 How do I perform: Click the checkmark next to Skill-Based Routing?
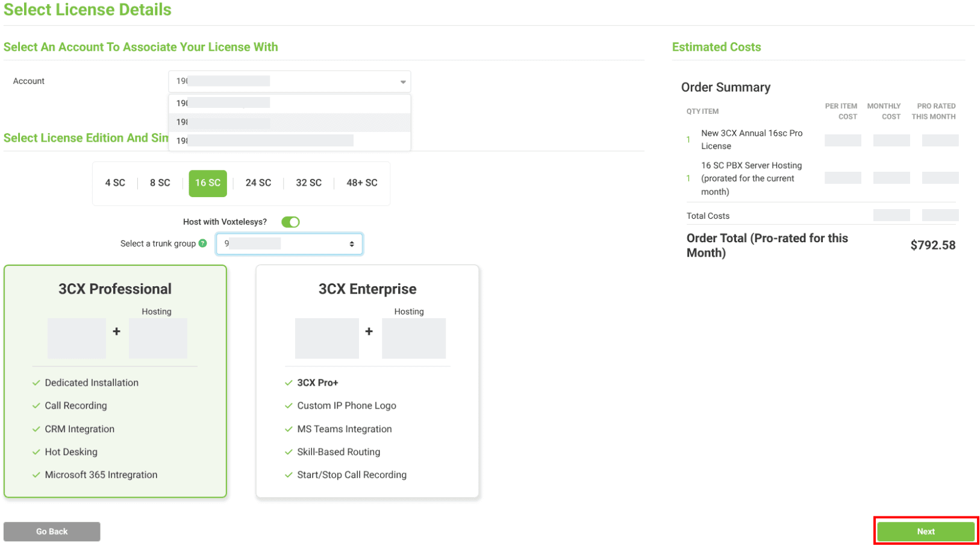tap(289, 452)
